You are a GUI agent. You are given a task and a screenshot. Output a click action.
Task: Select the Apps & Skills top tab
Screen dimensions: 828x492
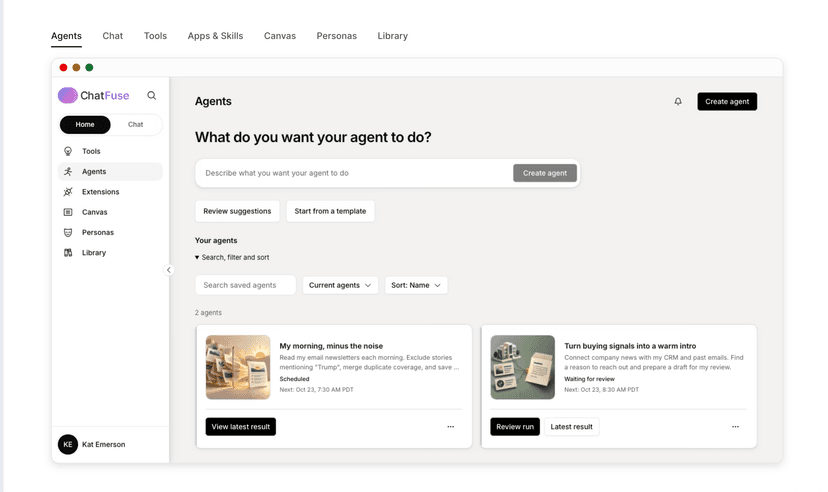pos(215,36)
